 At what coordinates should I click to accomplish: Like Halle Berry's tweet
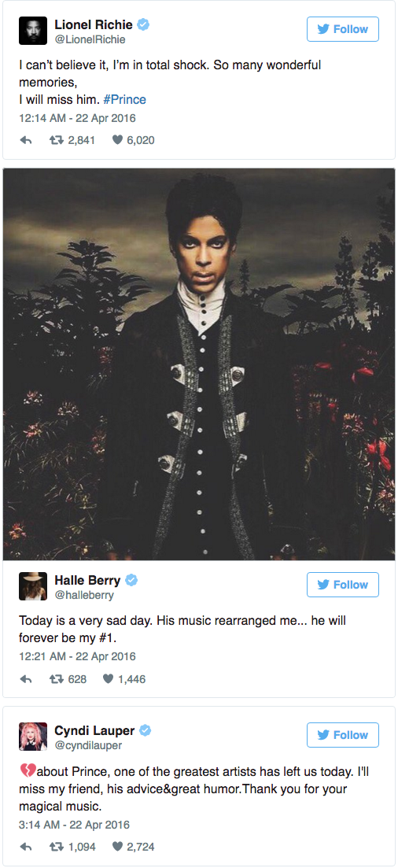[x=108, y=679]
